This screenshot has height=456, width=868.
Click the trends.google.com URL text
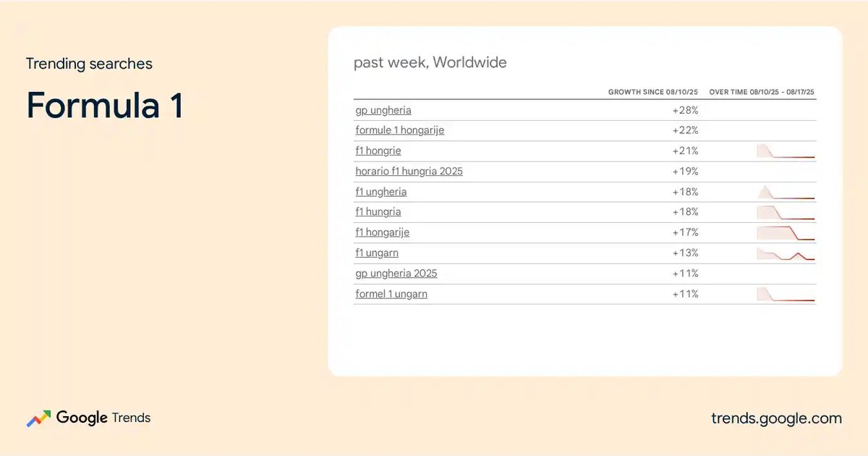776,418
